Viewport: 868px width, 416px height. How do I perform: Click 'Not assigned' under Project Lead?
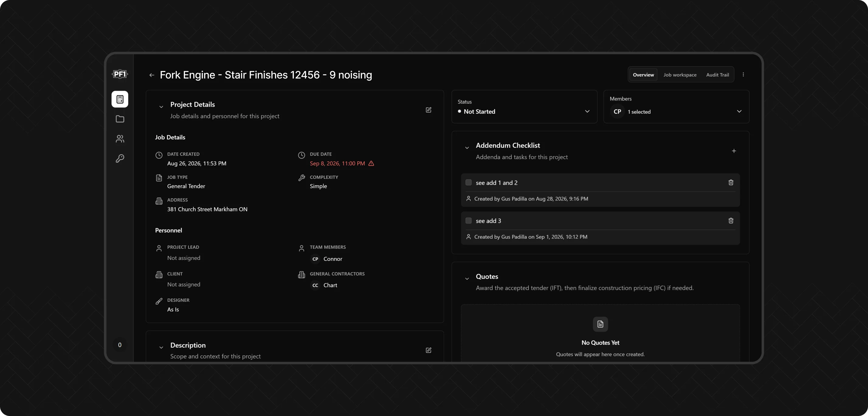183,258
